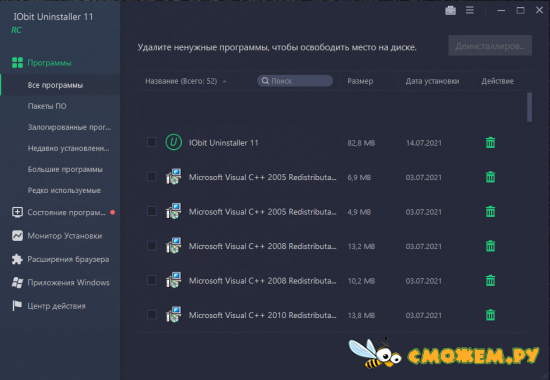Screen dimensions: 550x380
Task: Tick checkbox for 6,9 MB Visual C++ 2005
Action: [152, 176]
